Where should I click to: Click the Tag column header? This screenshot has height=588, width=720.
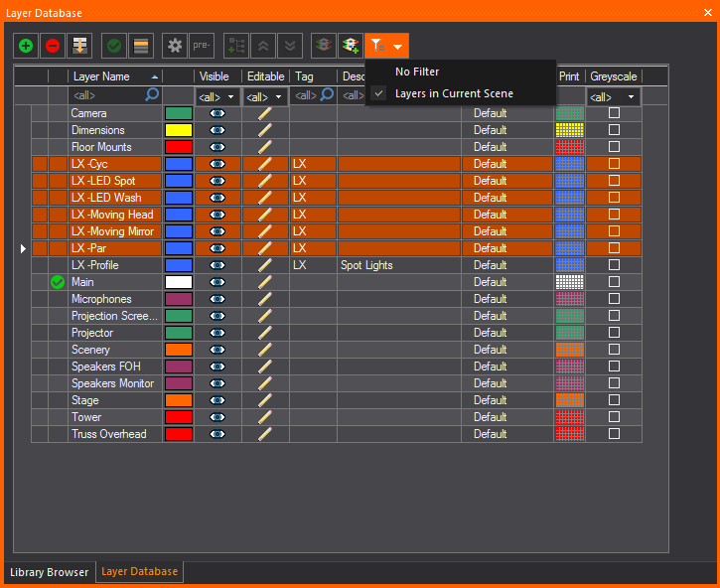(x=305, y=76)
